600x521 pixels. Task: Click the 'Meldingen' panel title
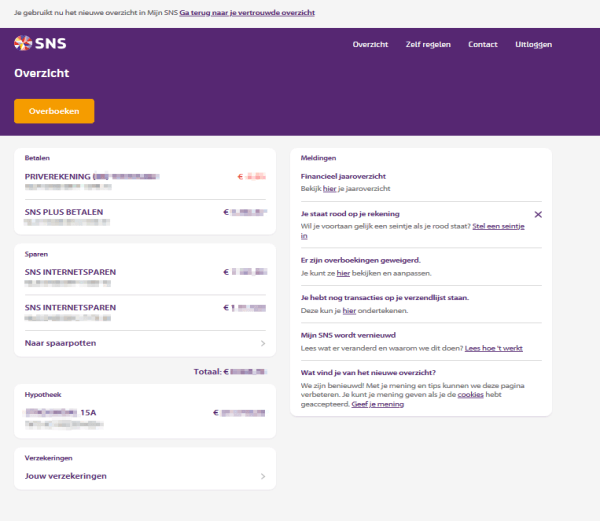pyautogui.click(x=318, y=158)
